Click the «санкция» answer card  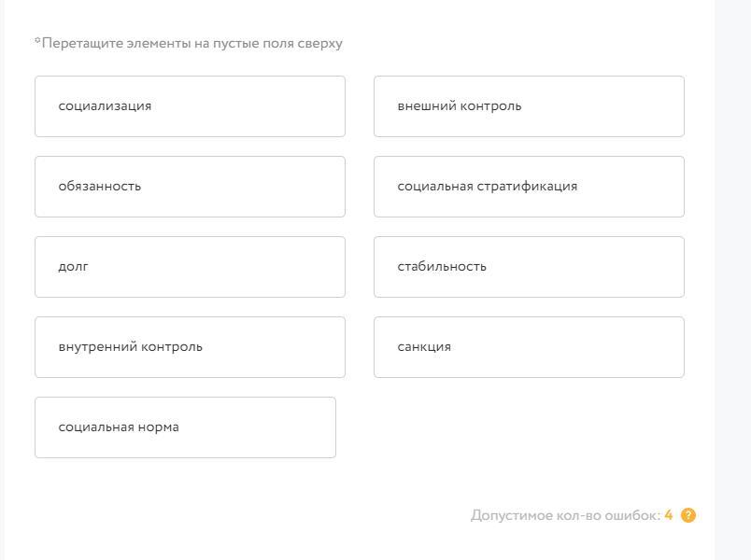click(529, 347)
